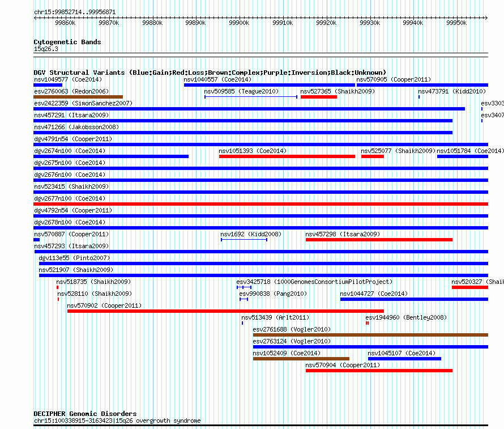Image resolution: width=504 pixels, height=429 pixels.
Task: Click nsv457293 (Itsara2009) label
Action: pyautogui.click(x=71, y=246)
